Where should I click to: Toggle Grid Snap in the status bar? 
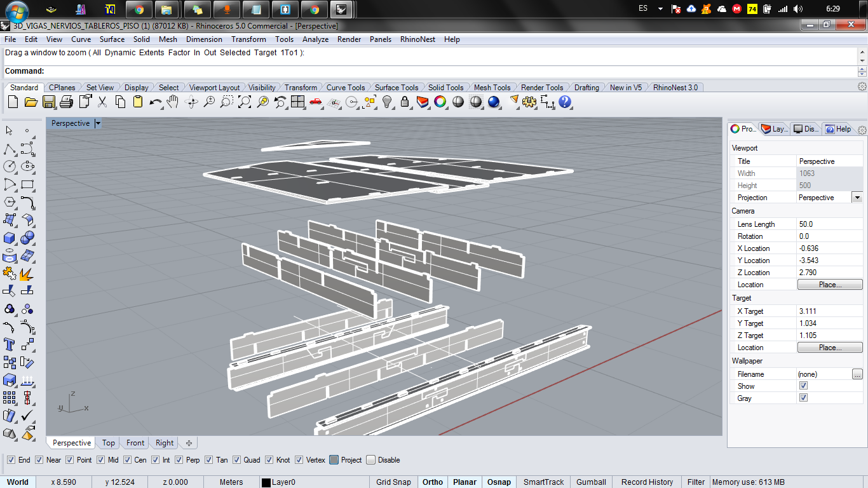(393, 482)
